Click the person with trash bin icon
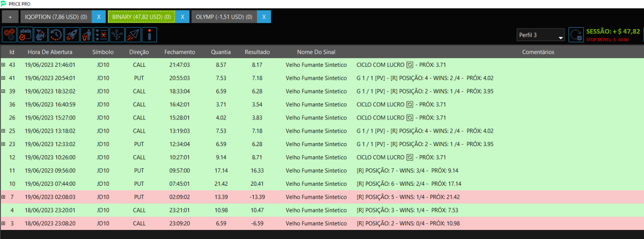This screenshot has height=239, width=644. pos(87,35)
